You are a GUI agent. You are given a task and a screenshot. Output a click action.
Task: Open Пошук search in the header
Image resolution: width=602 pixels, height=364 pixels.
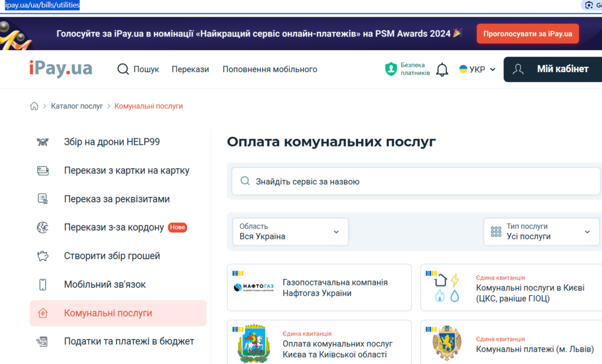click(138, 70)
